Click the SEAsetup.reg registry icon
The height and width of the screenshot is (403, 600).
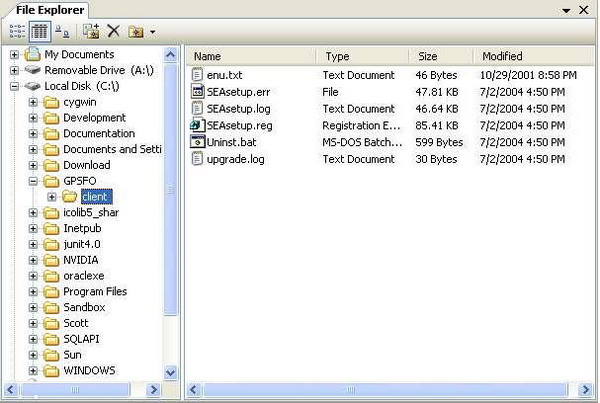tap(197, 125)
